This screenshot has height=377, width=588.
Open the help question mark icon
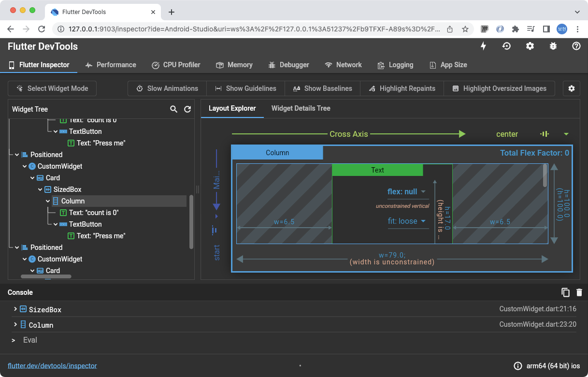[576, 46]
